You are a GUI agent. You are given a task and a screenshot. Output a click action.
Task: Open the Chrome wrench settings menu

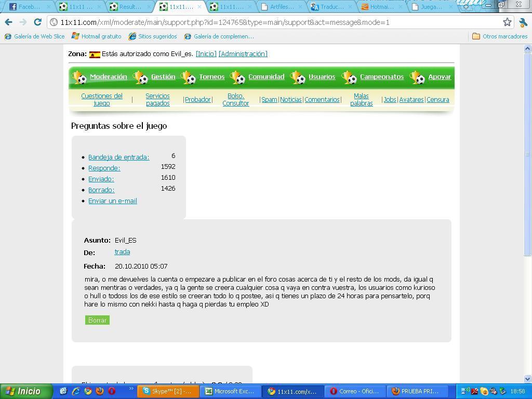point(523,22)
